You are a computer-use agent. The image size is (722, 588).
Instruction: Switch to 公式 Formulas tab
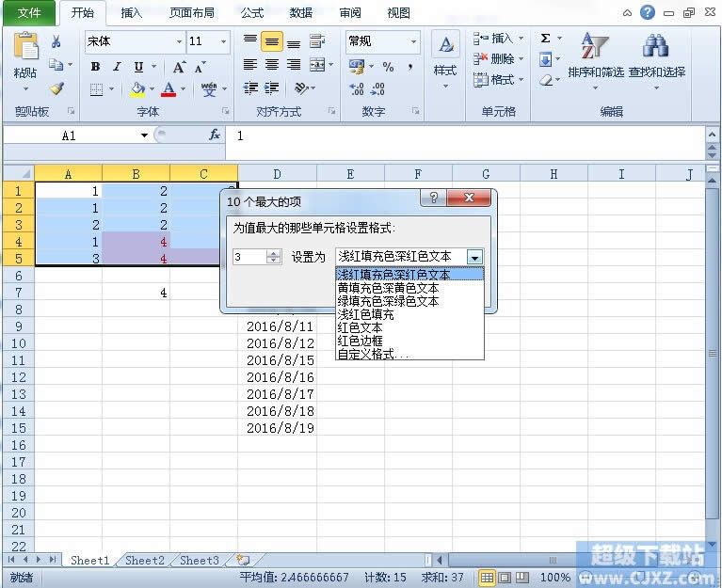(252, 13)
